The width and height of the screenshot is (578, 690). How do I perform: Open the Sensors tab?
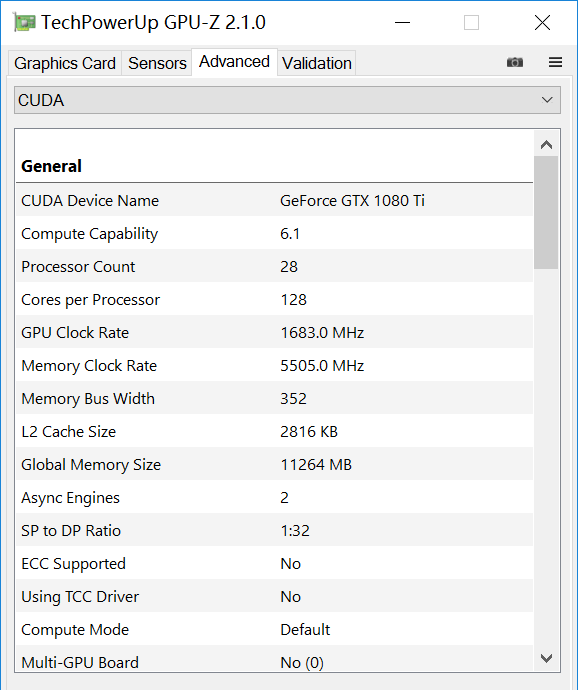tap(157, 63)
